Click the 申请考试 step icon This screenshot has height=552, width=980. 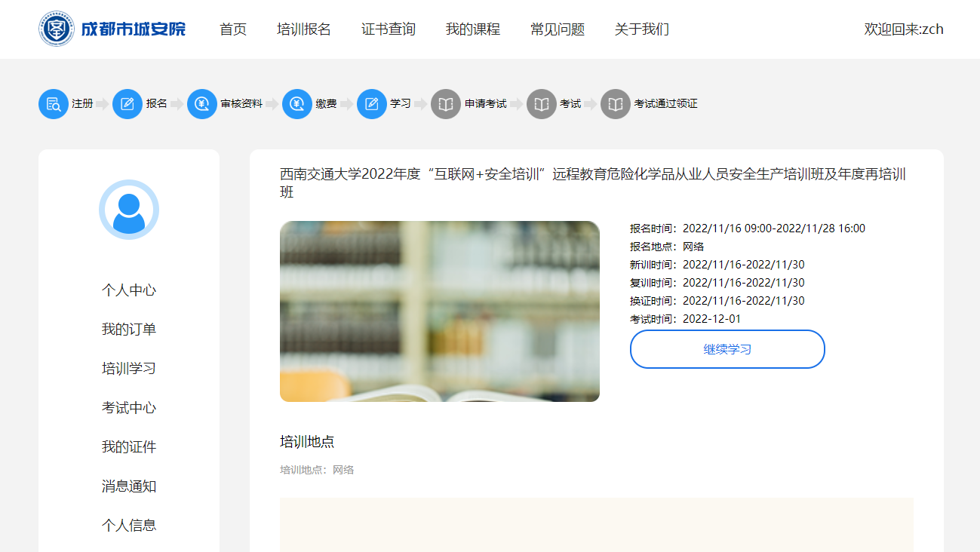(445, 103)
